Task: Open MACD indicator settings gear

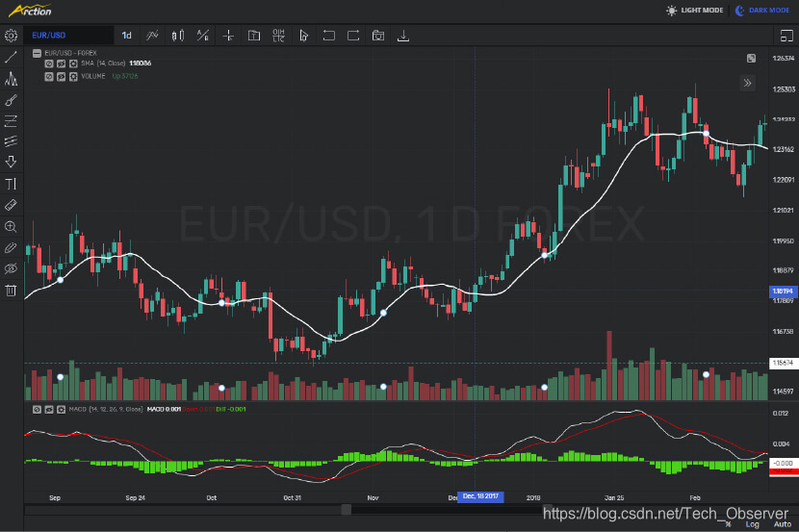Action: [x=62, y=409]
